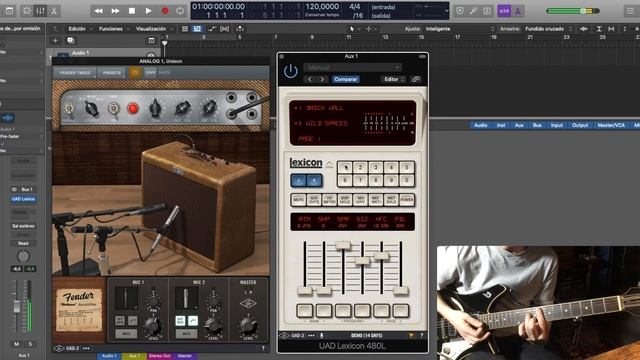Click the shopping cart icon in Lexicon footer

411,336
